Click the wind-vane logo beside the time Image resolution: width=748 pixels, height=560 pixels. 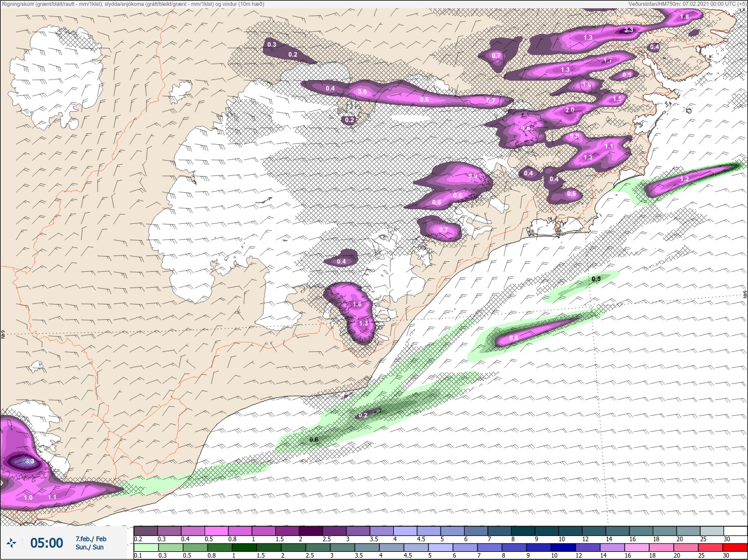11,544
